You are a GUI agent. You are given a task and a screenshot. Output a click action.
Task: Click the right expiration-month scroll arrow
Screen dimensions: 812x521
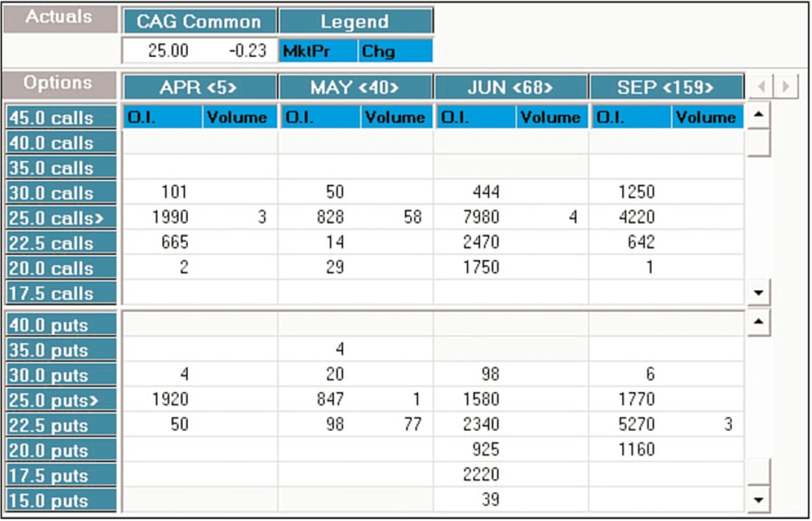[x=786, y=87]
